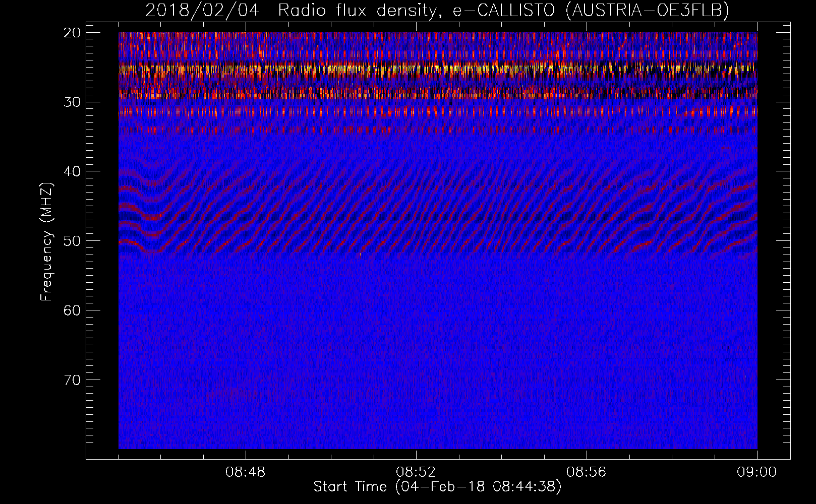This screenshot has height=504, width=816.
Task: Click the 20 MHz frequency tick label
Action: point(73,33)
